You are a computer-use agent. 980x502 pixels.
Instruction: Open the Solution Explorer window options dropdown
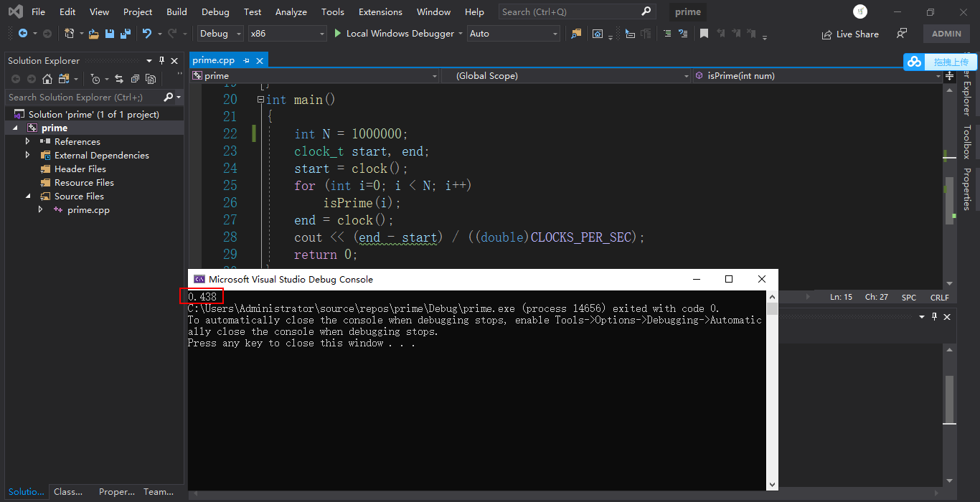coord(149,61)
